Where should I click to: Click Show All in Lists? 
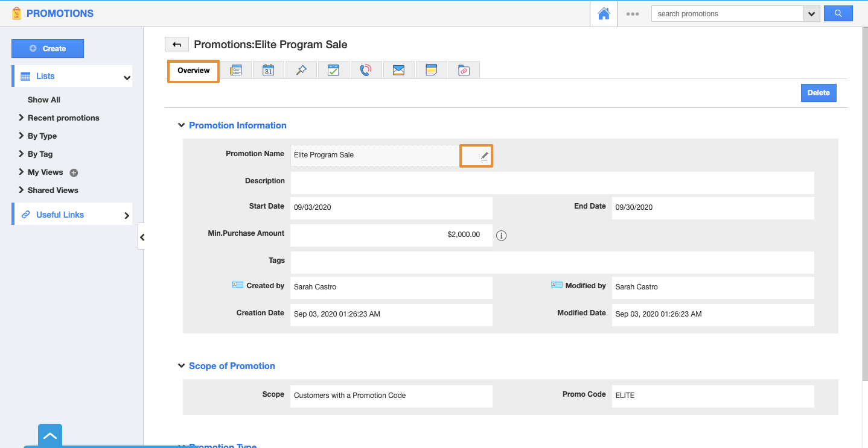[44, 100]
